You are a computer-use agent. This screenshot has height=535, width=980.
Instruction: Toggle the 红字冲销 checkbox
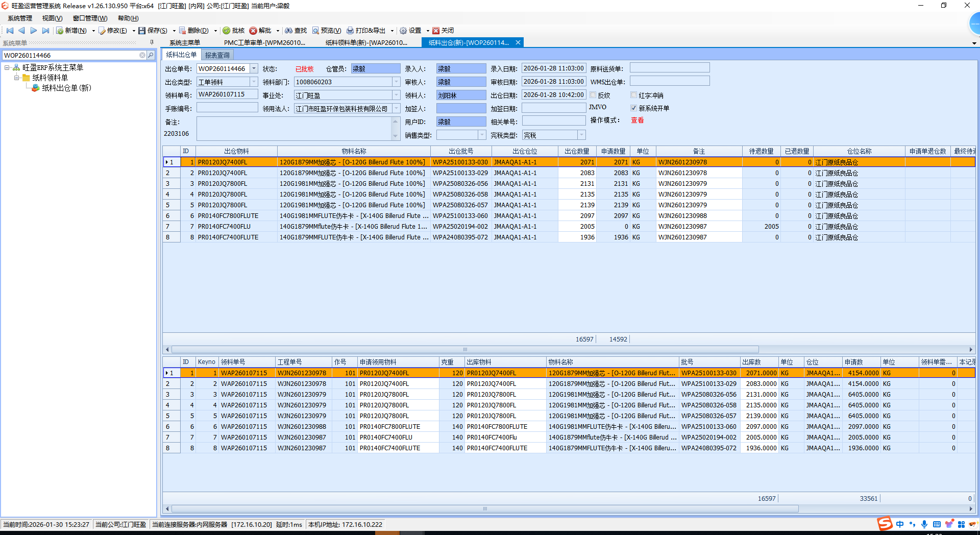633,95
